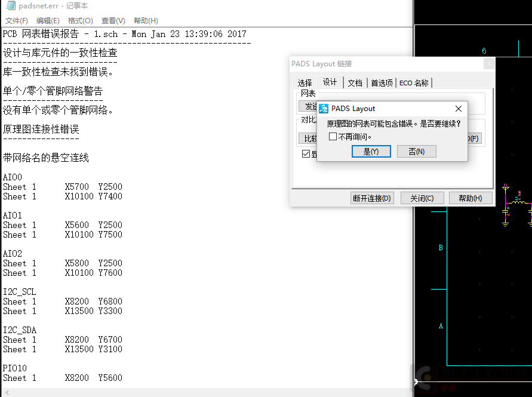Click the antenna symbol in the schematic
532x397 pixels.
tap(506, 190)
